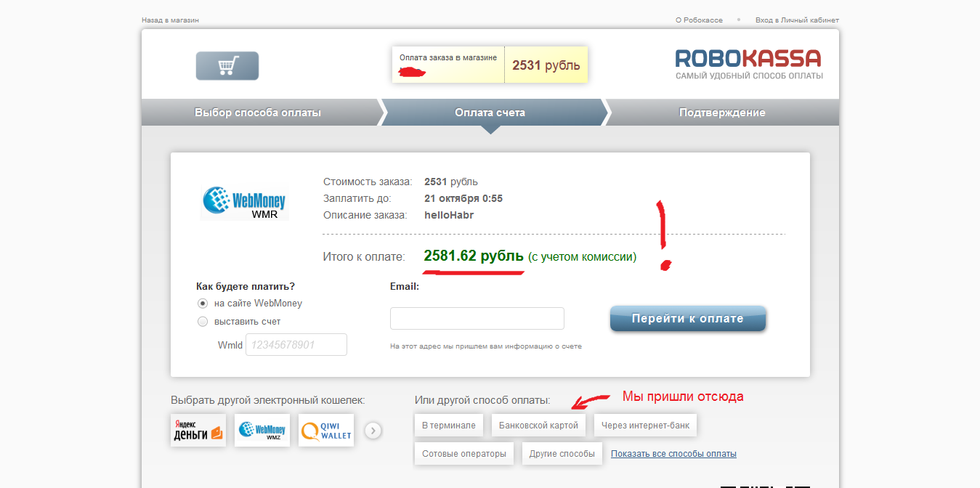Follow 'Назад в магазин' link
This screenshot has height=488, width=980.
point(170,20)
